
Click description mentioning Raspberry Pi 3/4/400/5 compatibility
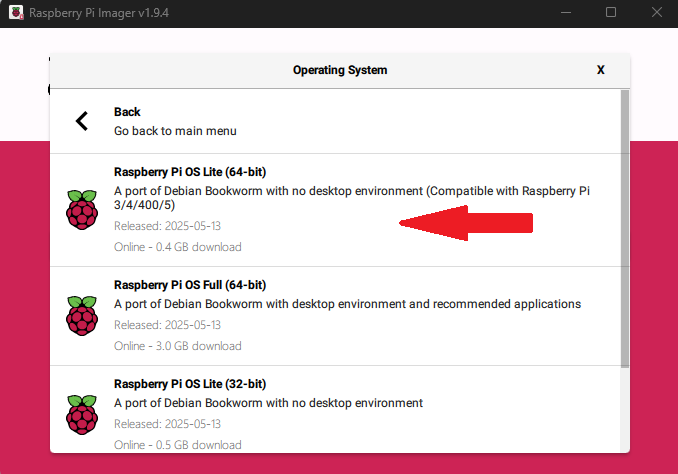[x=352, y=198]
